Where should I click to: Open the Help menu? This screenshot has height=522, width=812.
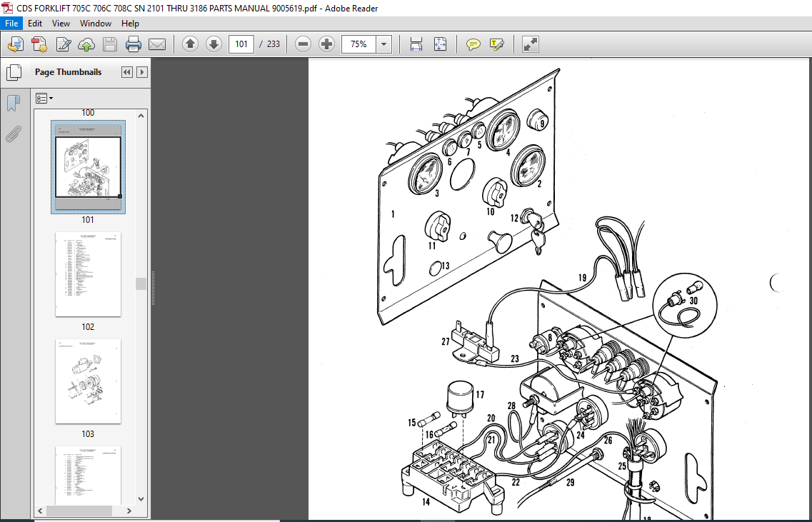point(130,24)
